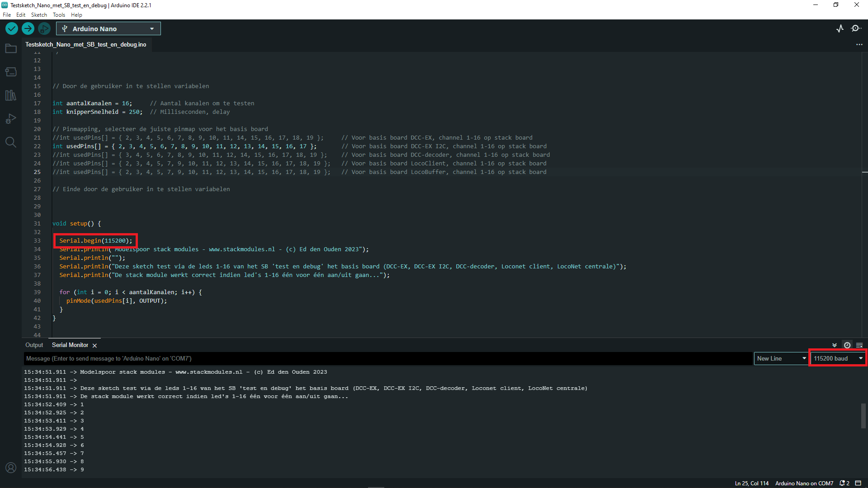The height and width of the screenshot is (488, 868).
Task: Open the Serial Plotter icon
Action: point(840,28)
